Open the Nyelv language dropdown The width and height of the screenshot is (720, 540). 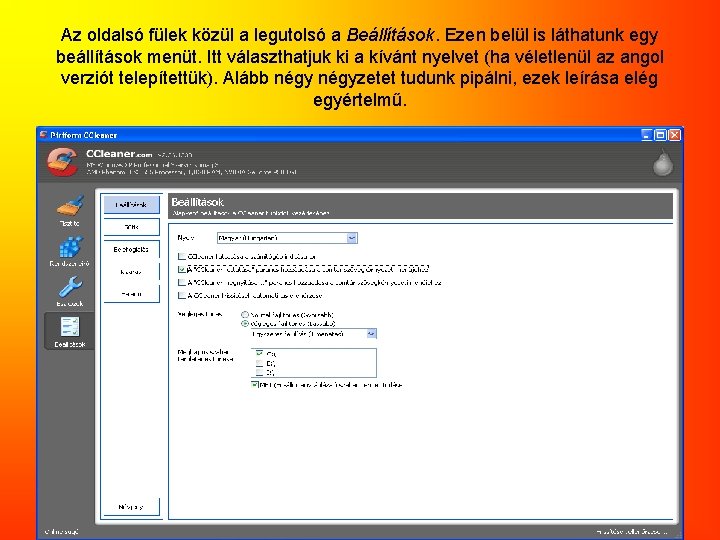[x=287, y=238]
